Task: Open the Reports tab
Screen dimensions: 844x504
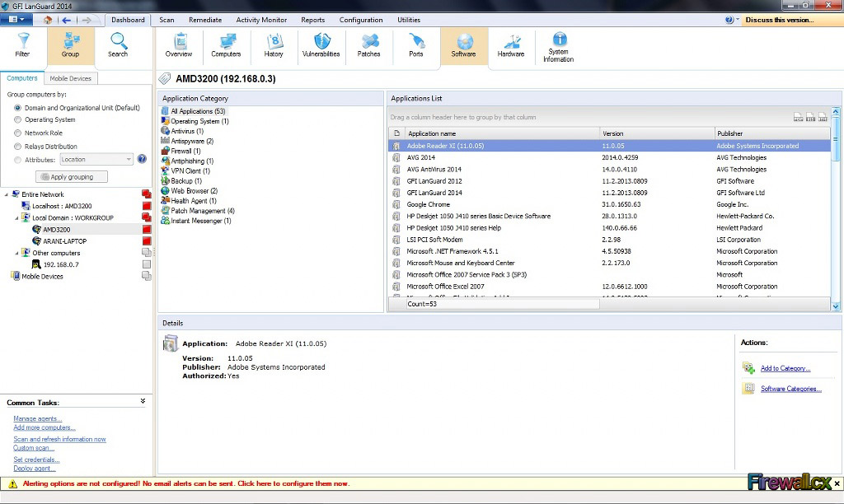Action: pyautogui.click(x=312, y=20)
